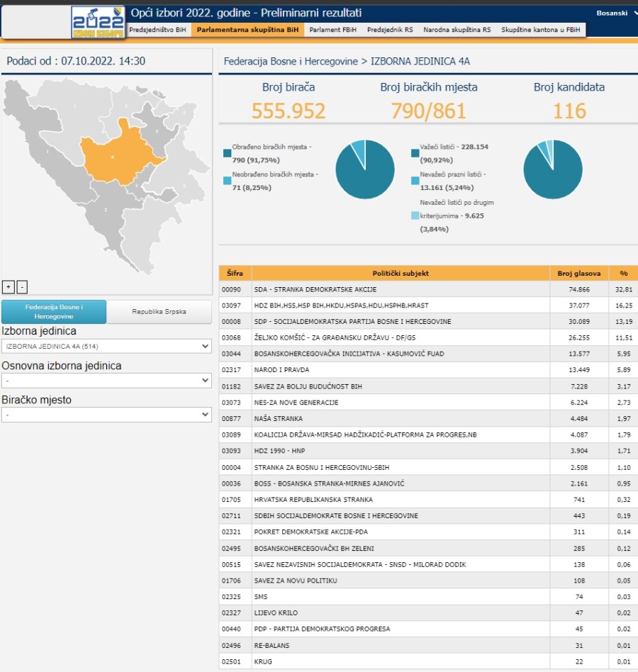Click the orange highlighted region on map
Image resolution: width=638 pixels, height=672 pixels.
coord(117,155)
